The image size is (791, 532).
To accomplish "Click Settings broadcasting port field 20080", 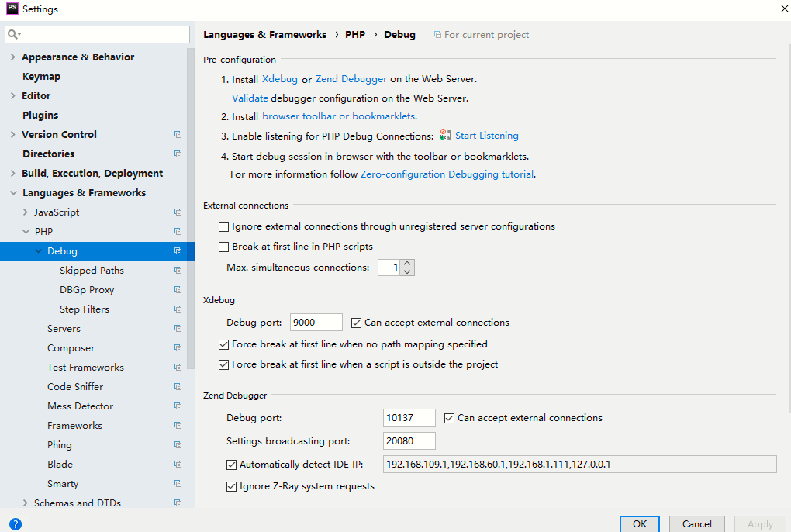I will point(409,441).
